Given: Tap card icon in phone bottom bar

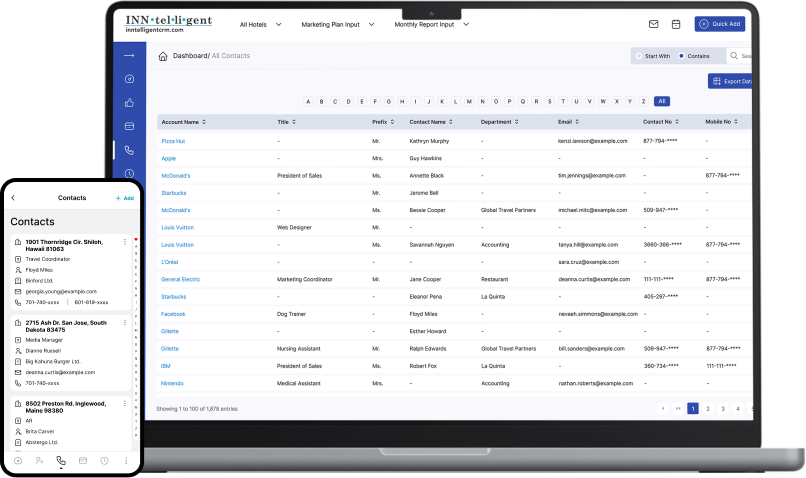Looking at the screenshot, I should 83,461.
